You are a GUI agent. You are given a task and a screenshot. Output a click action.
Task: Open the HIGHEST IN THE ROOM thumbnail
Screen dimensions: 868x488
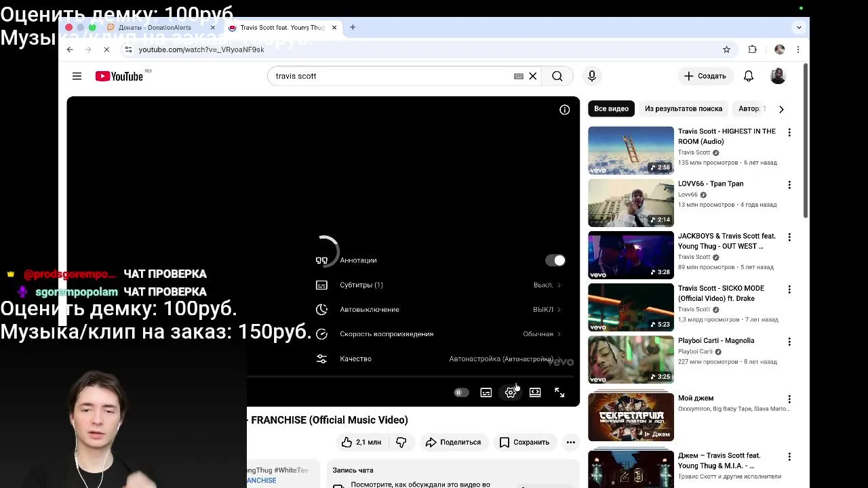pyautogui.click(x=631, y=150)
